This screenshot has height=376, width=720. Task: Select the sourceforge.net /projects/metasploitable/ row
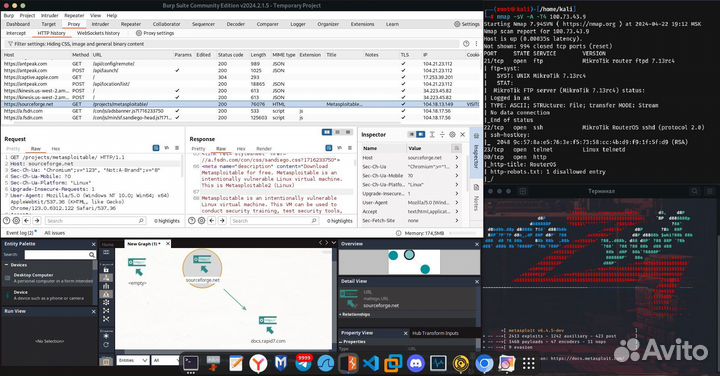(241, 104)
